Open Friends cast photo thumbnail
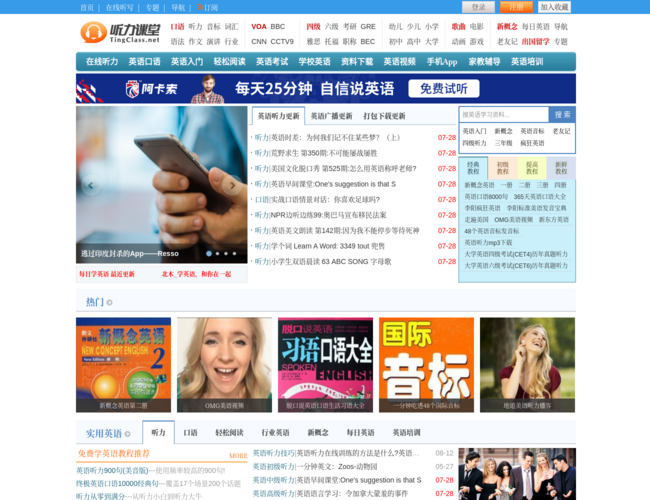 (517, 474)
